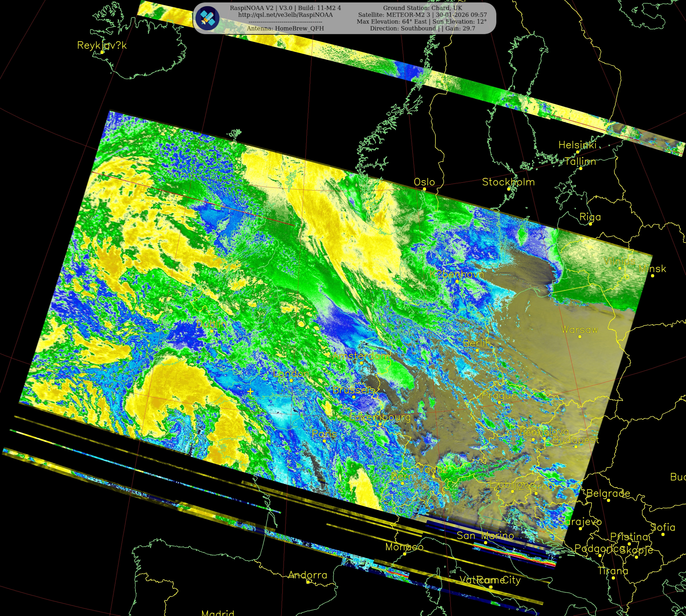Click the Berlin map label
686x616 pixels.
coord(477,343)
